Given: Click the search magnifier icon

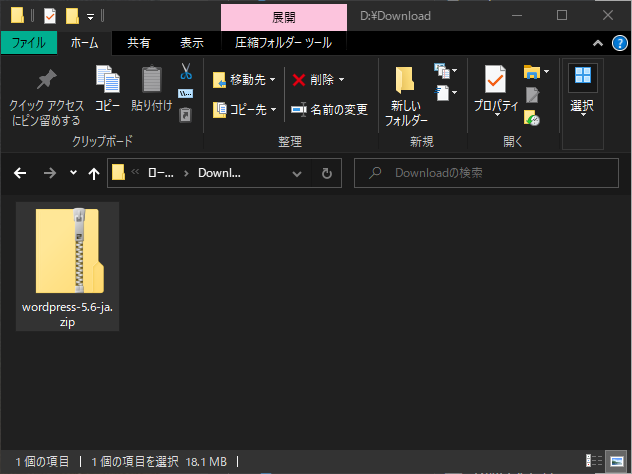Looking at the screenshot, I should click(375, 173).
